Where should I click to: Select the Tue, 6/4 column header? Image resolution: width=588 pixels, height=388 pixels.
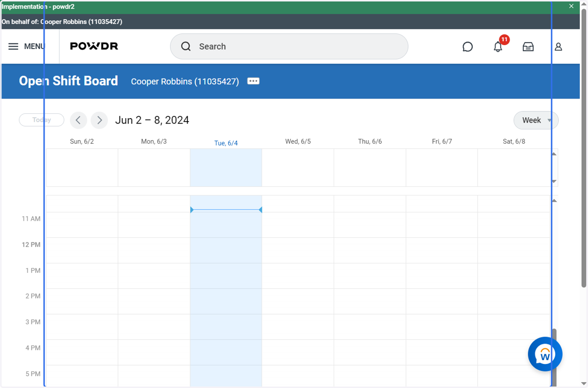(x=226, y=143)
